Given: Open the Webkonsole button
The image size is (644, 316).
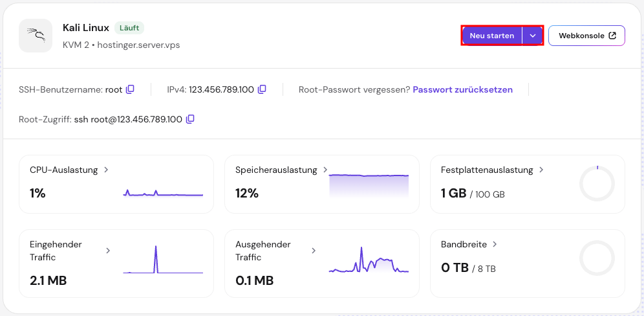Looking at the screenshot, I should pos(587,36).
